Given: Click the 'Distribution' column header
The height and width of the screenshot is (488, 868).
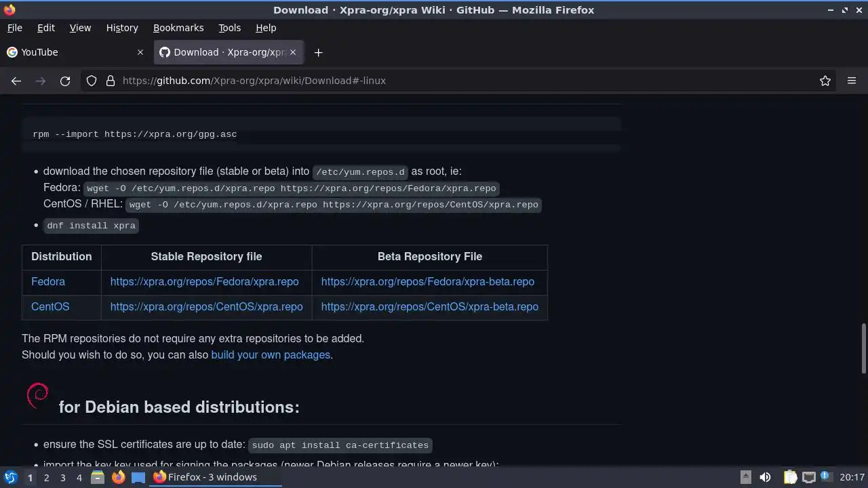Looking at the screenshot, I should pyautogui.click(x=61, y=257).
